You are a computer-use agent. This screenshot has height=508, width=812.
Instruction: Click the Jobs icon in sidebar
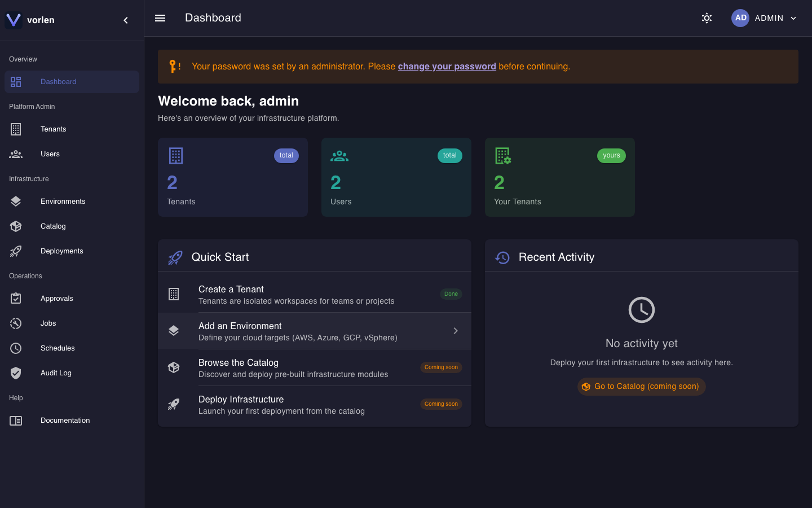(x=16, y=323)
